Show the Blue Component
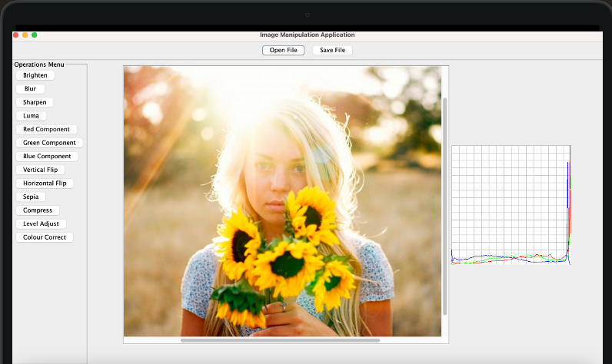 tap(47, 157)
